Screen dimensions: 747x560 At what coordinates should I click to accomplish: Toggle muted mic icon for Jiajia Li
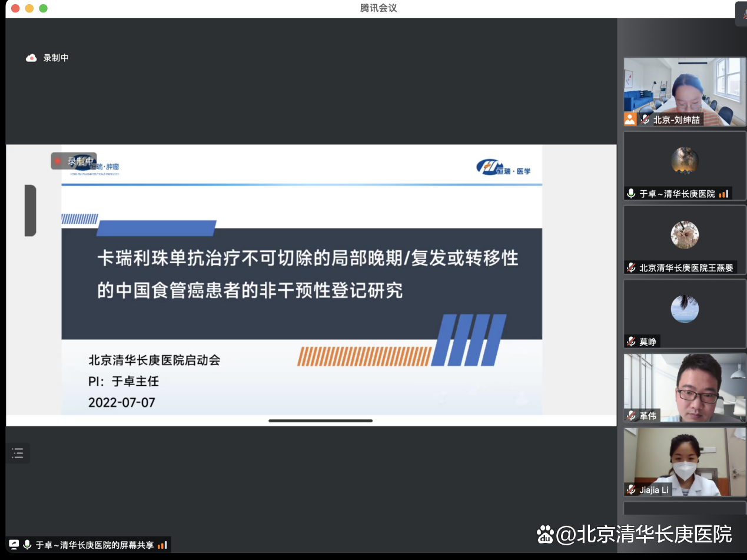632,489
